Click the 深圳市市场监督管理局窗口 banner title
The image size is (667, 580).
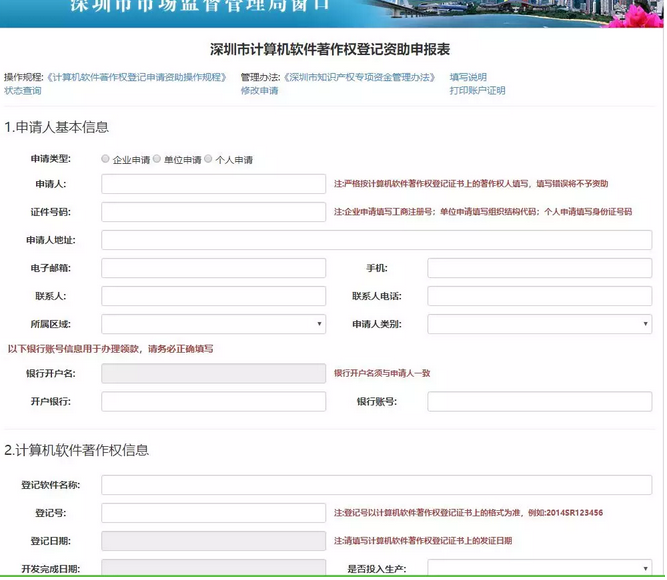point(200,6)
